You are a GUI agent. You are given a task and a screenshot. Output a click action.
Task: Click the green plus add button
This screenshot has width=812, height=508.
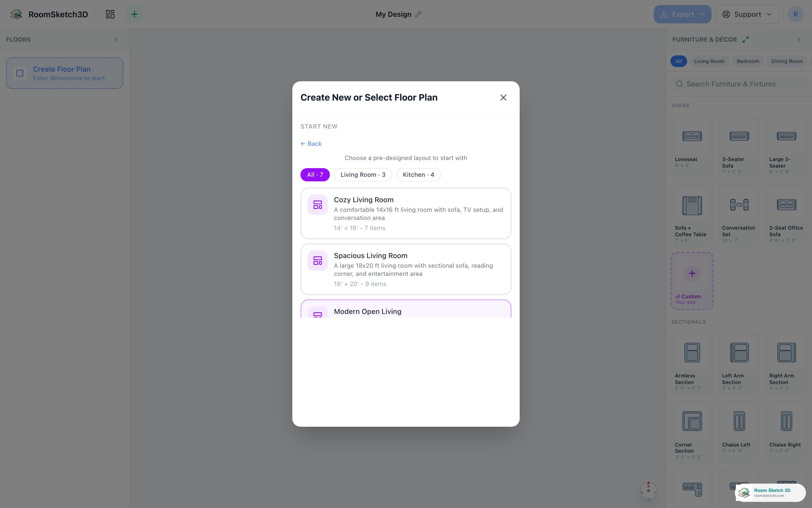click(x=134, y=14)
